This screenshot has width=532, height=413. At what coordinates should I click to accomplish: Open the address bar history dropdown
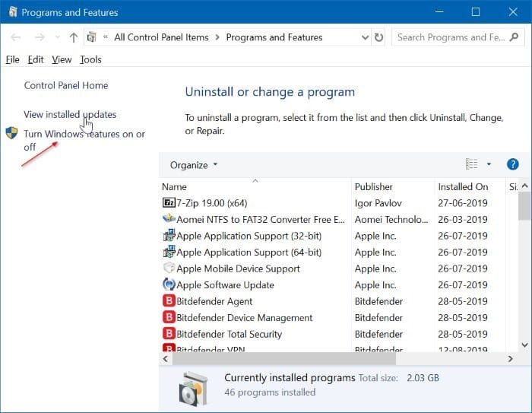pyautogui.click(x=365, y=37)
